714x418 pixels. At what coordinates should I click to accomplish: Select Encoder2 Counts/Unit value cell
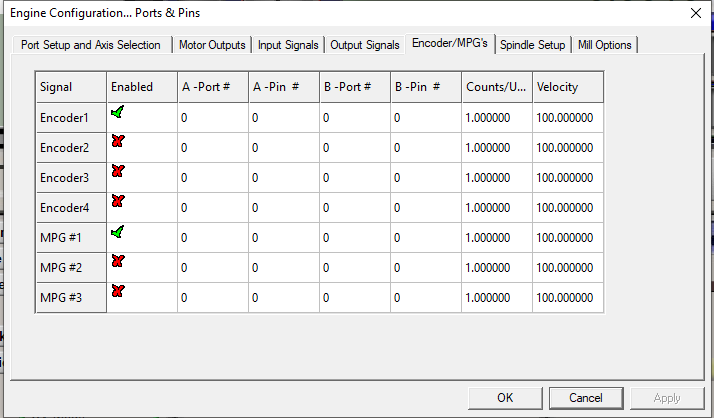pyautogui.click(x=497, y=148)
